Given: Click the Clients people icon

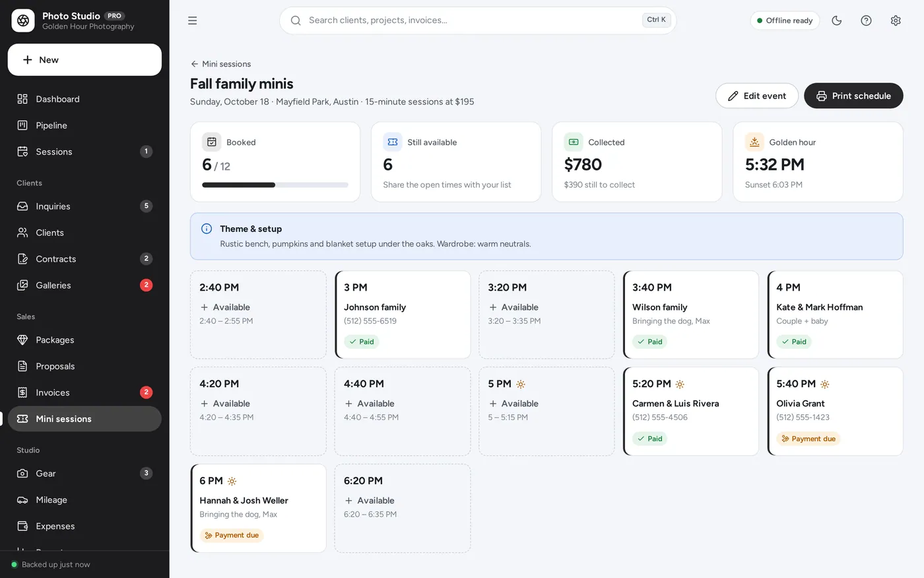Looking at the screenshot, I should (x=22, y=233).
